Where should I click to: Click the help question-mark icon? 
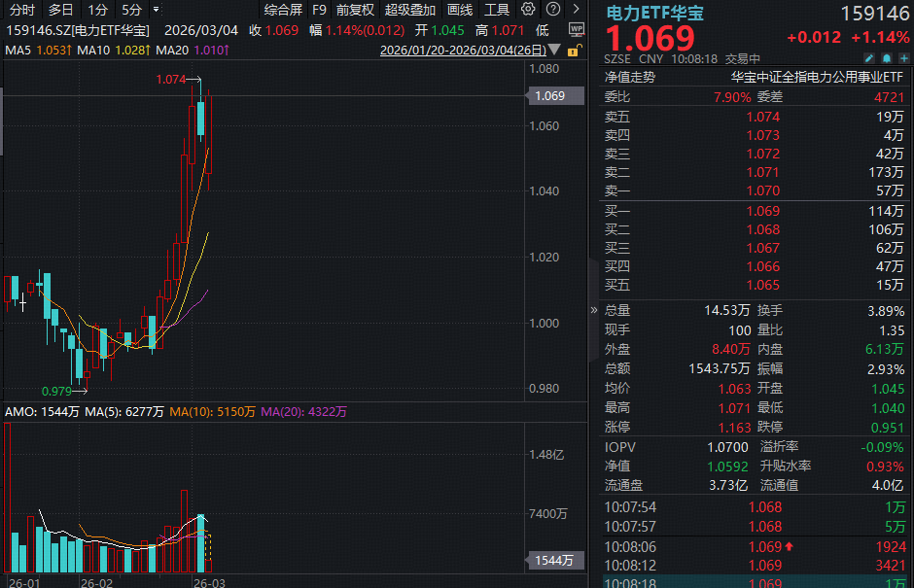[551, 9]
